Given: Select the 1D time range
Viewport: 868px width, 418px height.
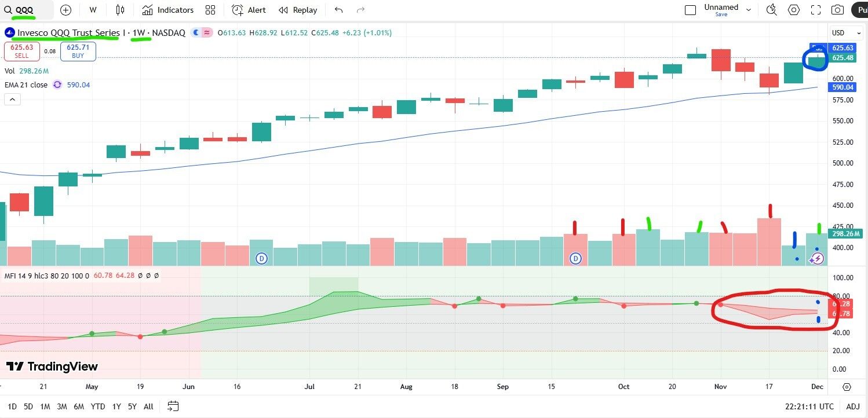Looking at the screenshot, I should coord(12,406).
